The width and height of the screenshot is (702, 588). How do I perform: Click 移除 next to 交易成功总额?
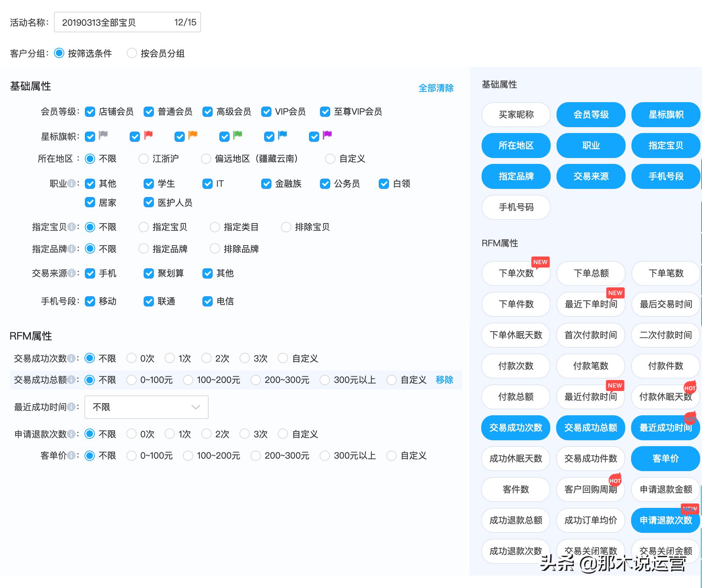(444, 380)
